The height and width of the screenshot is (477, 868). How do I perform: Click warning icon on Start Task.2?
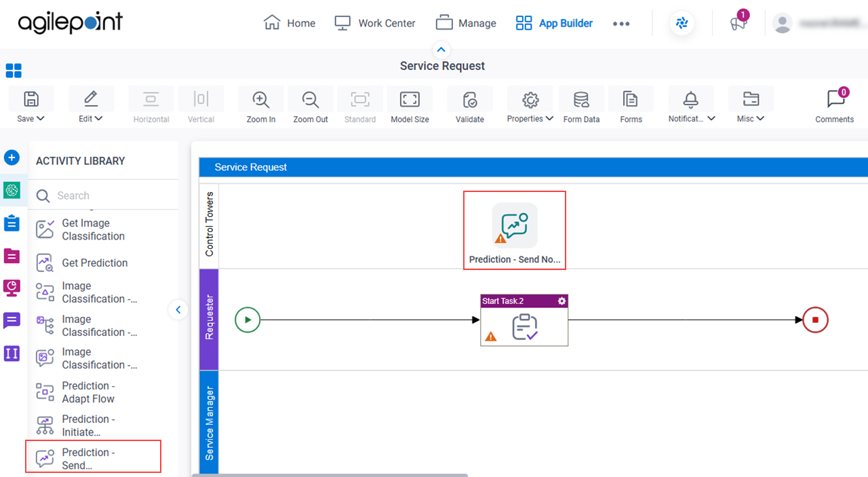[x=491, y=336]
